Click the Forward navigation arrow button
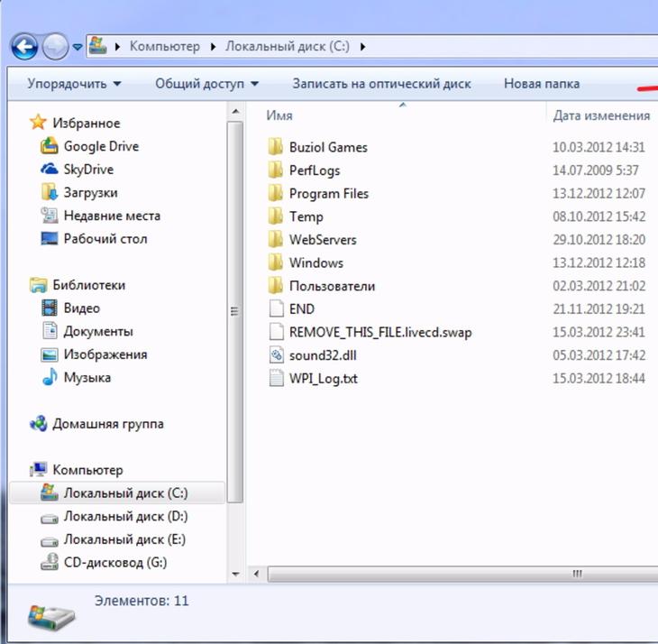The width and height of the screenshot is (658, 644). [55, 47]
